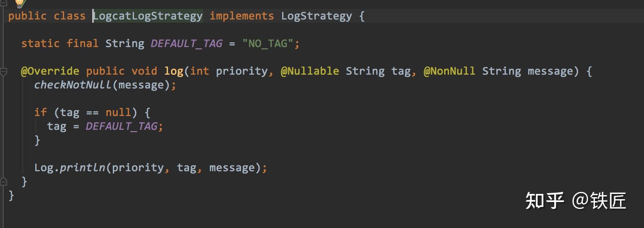The height and width of the screenshot is (228, 644).
Task: Click the int keyword before priority
Action: click(x=199, y=71)
